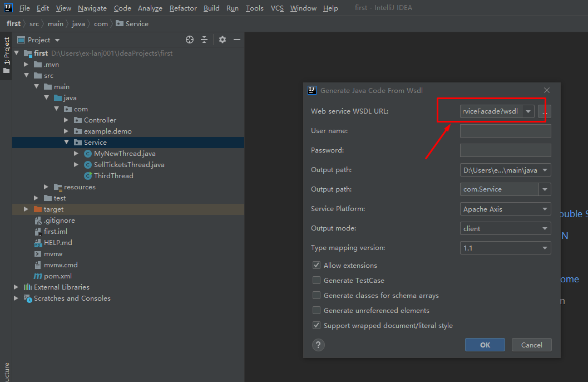Click the .gitignore file icon
This screenshot has height=382, width=588.
37,221
